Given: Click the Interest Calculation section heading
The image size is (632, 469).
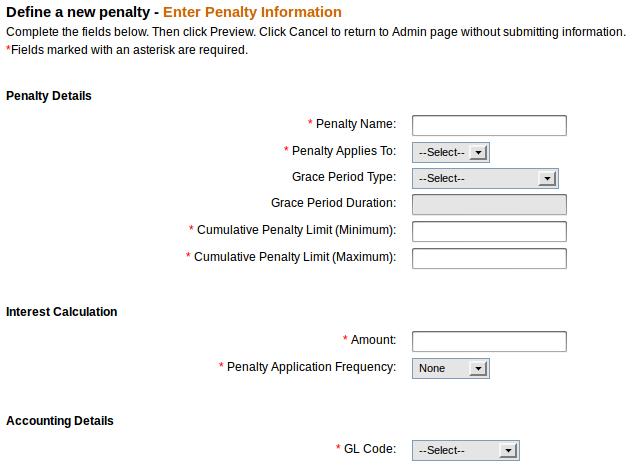Looking at the screenshot, I should (x=62, y=312).
